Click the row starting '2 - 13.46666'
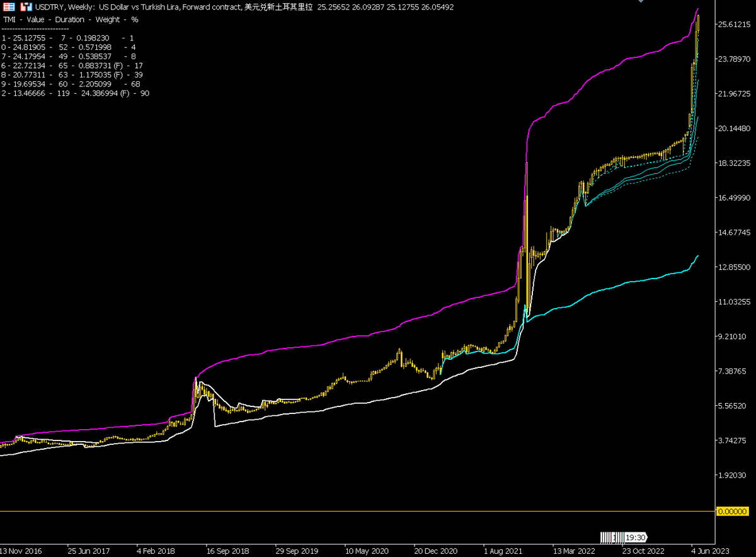Image resolution: width=756 pixels, height=557 pixels. [76, 93]
